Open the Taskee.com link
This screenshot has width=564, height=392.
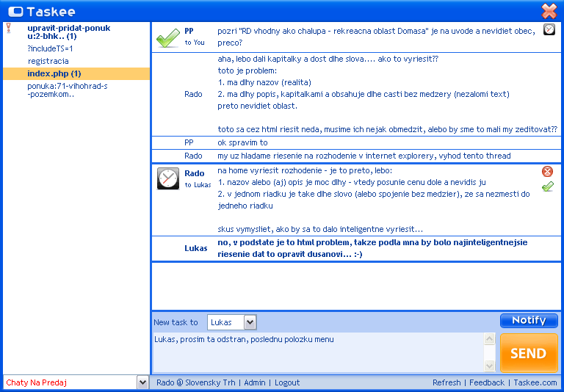[x=535, y=382]
